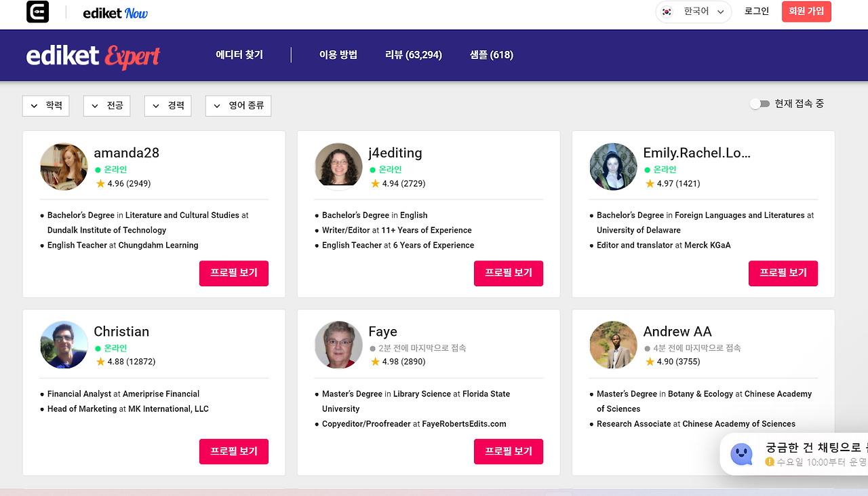This screenshot has width=868, height=496.
Task: Click the ediket Now logo
Action: [115, 12]
